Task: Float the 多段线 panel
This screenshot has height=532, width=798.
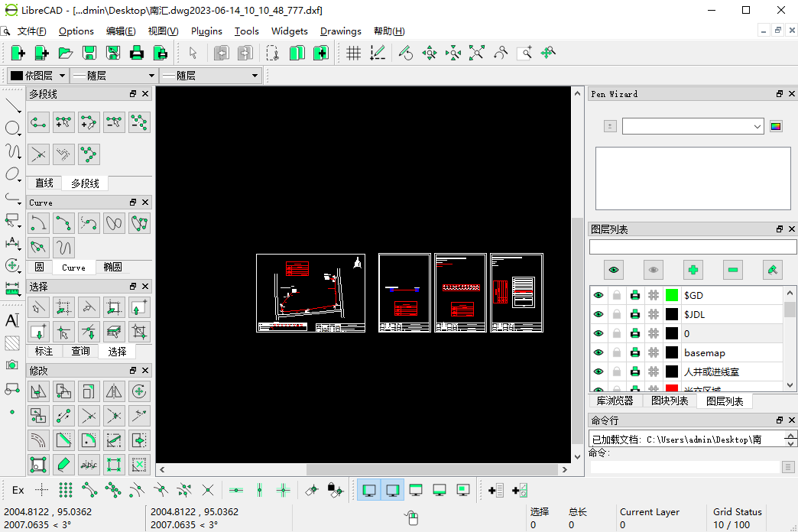Action: click(133, 94)
